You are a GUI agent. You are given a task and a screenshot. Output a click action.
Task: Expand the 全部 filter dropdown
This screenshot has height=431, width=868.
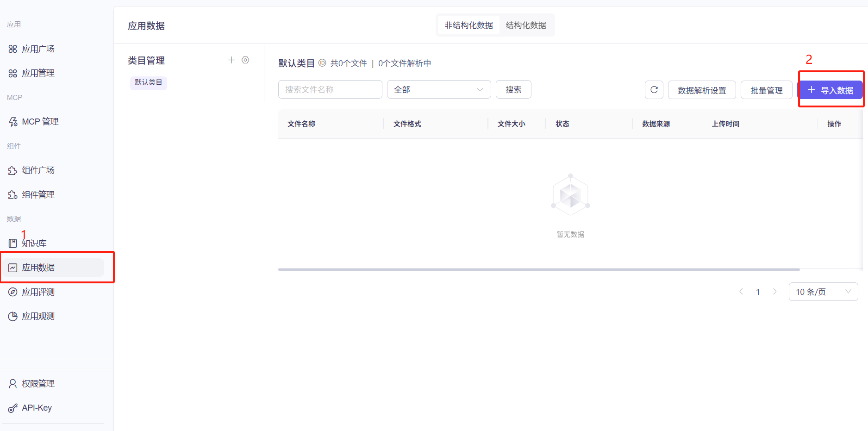coord(438,89)
